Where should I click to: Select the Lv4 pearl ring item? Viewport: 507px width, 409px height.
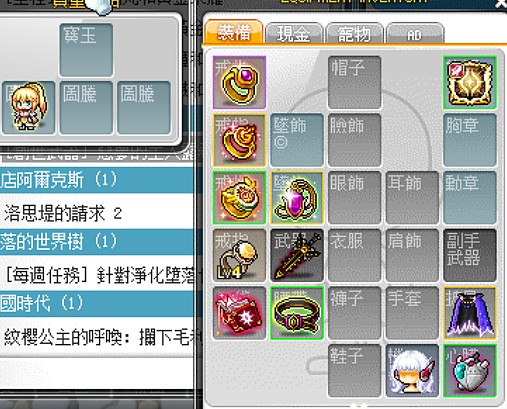(239, 255)
